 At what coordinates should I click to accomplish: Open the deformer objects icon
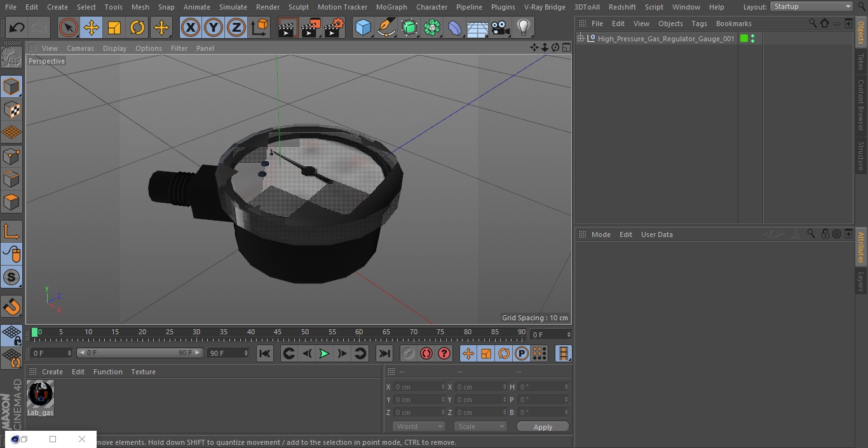pos(455,27)
